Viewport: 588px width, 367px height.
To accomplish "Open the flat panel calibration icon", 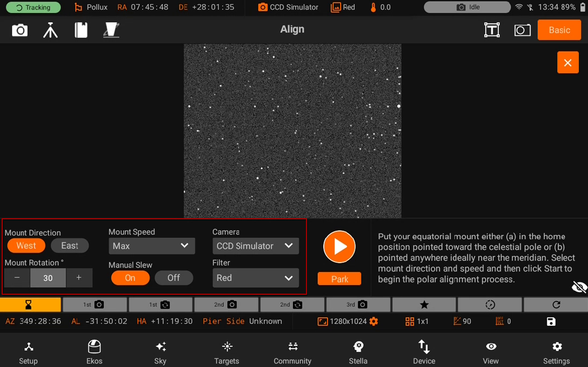I will pos(111,30).
